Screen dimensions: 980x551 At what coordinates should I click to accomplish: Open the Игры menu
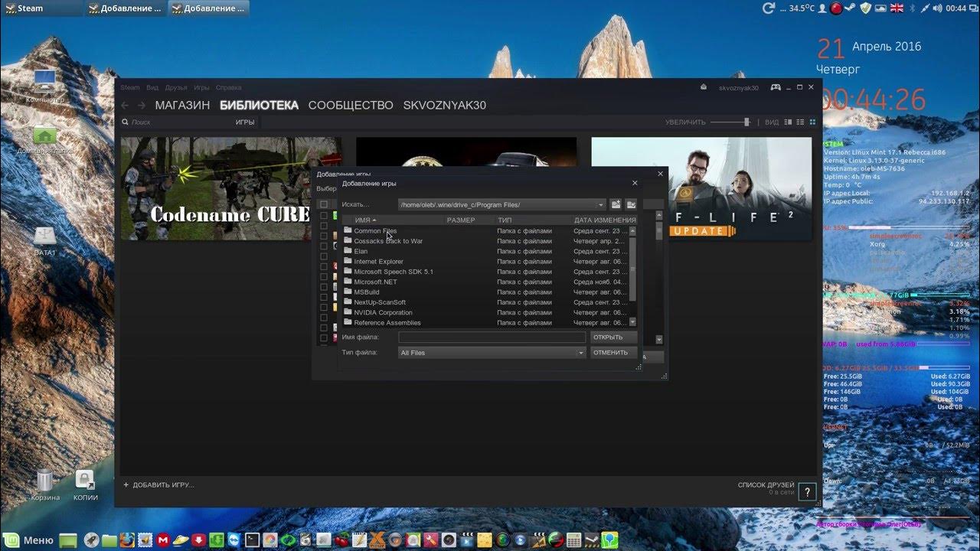point(201,88)
